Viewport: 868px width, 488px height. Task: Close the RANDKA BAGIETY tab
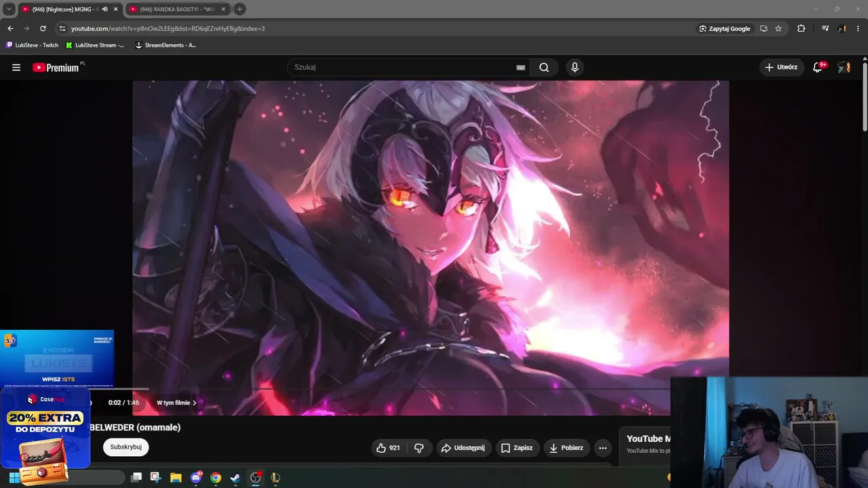click(223, 9)
